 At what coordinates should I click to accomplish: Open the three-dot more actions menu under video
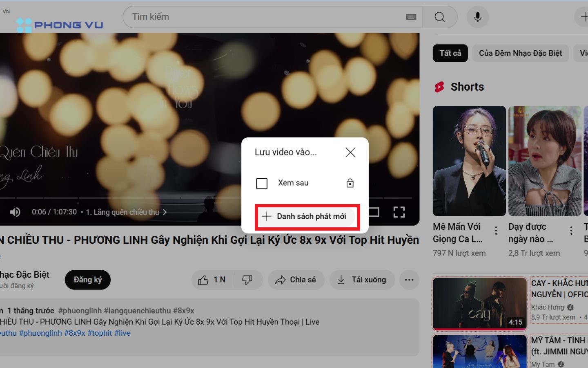409,280
